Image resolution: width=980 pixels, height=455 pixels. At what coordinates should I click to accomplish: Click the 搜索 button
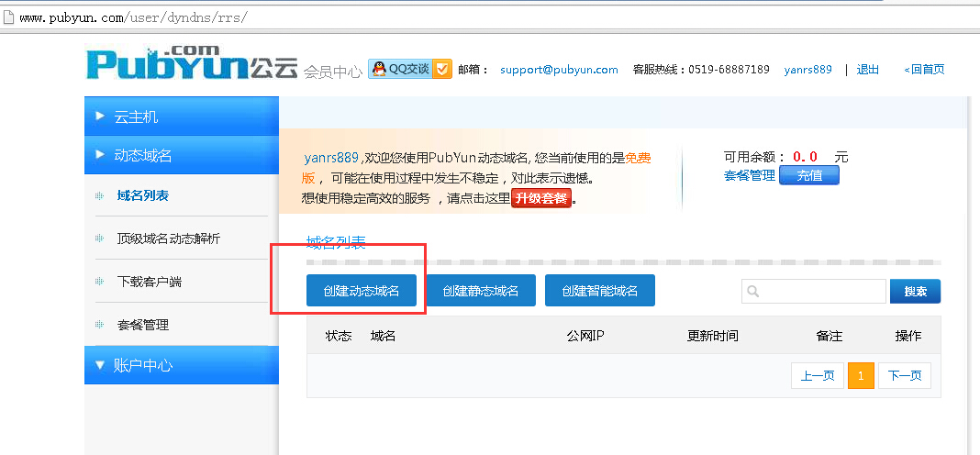click(915, 291)
